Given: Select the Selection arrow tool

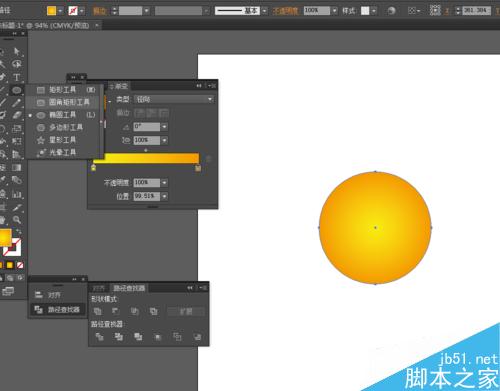Looking at the screenshot, I should point(16,51).
